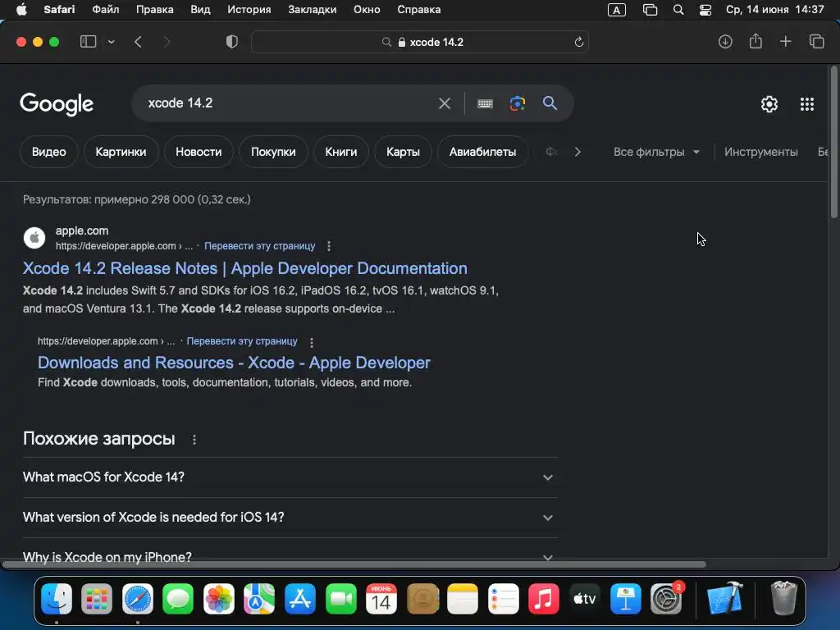Open options for Downloads and Resources result
The height and width of the screenshot is (630, 840).
tap(311, 342)
